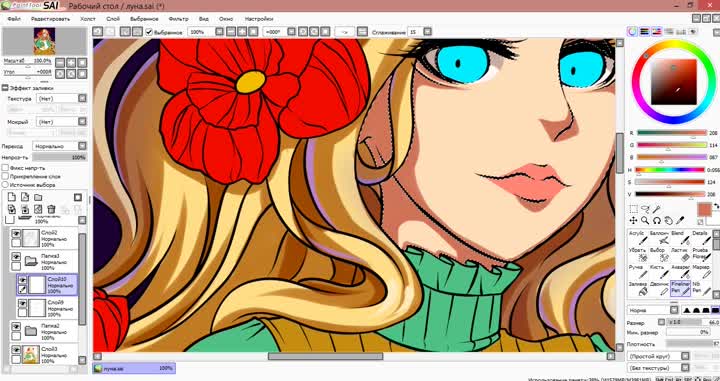This screenshot has width=720, height=381.
Task: Adjust the layer Непроз-ть opacity slider
Action: pyautogui.click(x=59, y=157)
